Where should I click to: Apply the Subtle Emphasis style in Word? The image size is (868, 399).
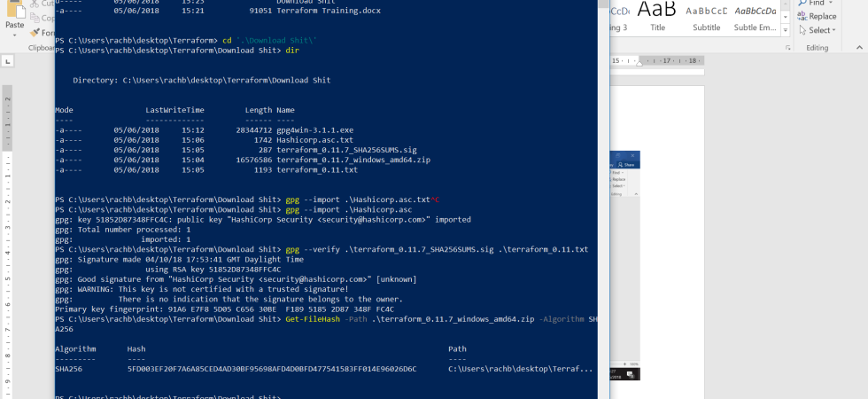[x=755, y=17]
